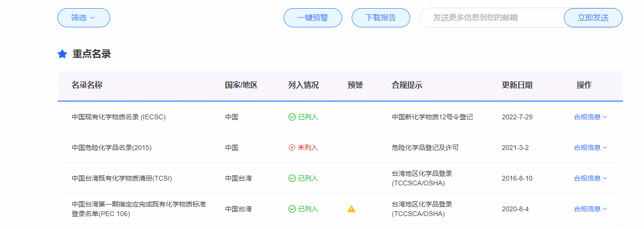
Task: Click the blue star icon beside 重点名录
Action: pyautogui.click(x=62, y=54)
